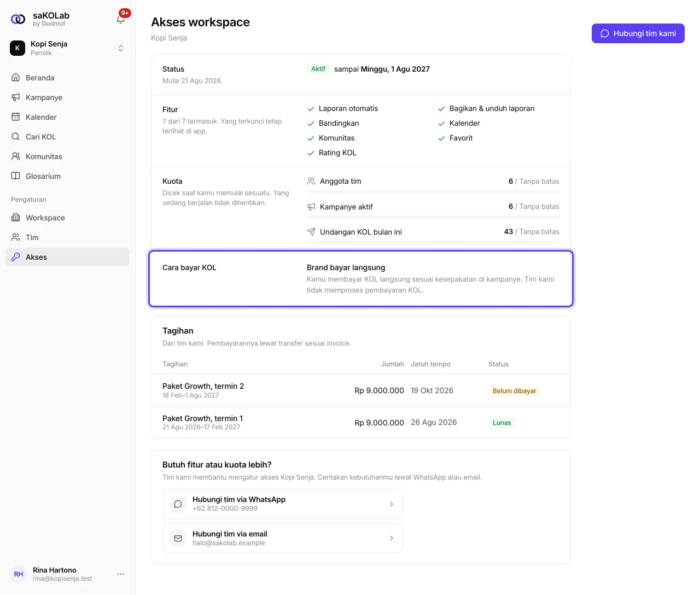Click the Paket Growth, termin 1 text
The image size is (700, 595).
point(202,418)
